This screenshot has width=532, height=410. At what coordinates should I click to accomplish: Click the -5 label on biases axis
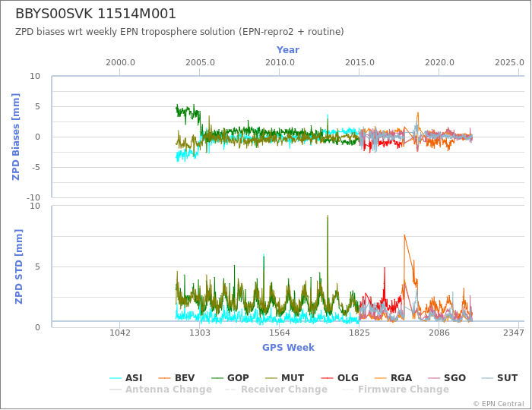[x=34, y=167]
